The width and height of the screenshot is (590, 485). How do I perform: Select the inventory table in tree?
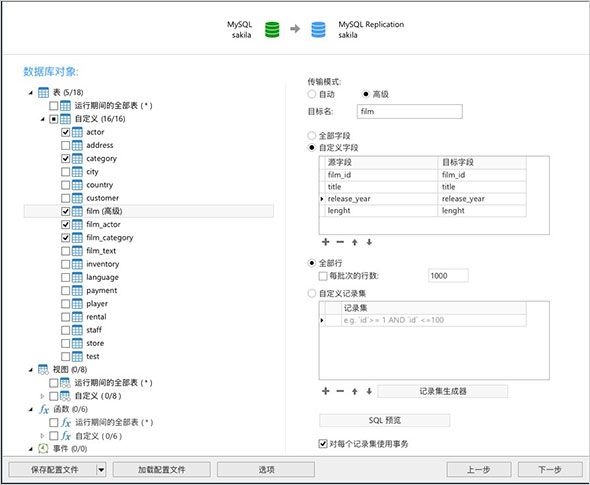coord(102,264)
